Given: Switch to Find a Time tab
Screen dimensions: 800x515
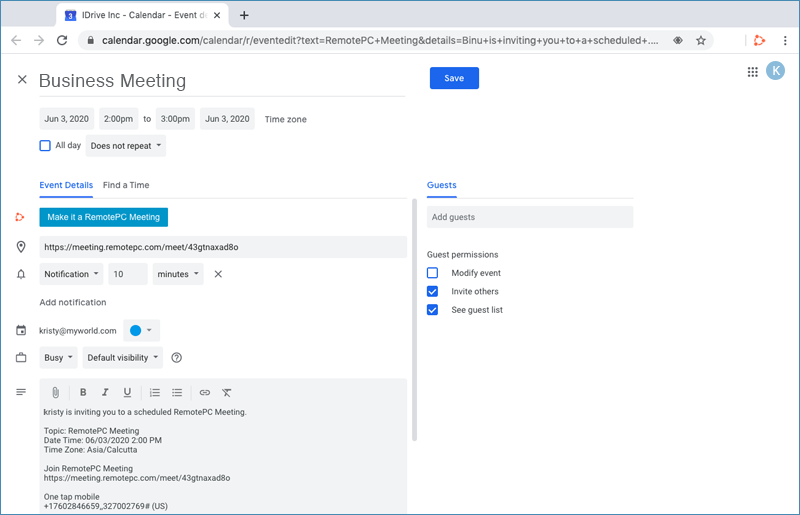Looking at the screenshot, I should point(126,185).
